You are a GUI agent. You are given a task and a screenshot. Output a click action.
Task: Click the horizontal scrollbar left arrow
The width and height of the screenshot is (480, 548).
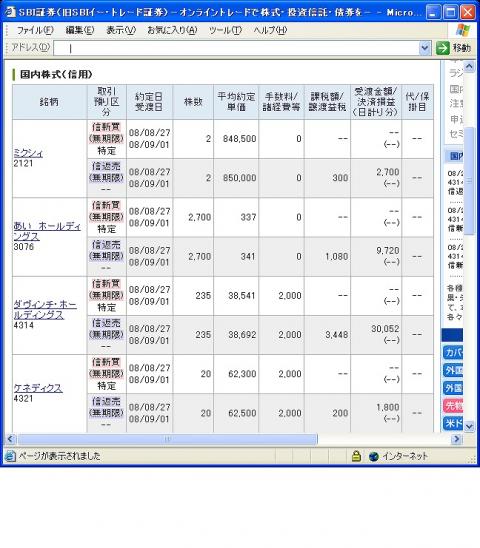point(10,439)
